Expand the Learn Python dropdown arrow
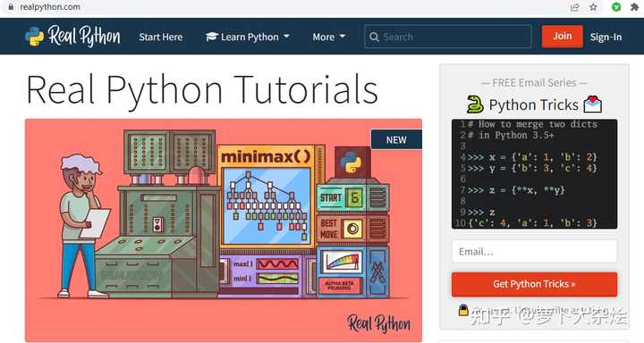This screenshot has width=644, height=343. click(286, 37)
